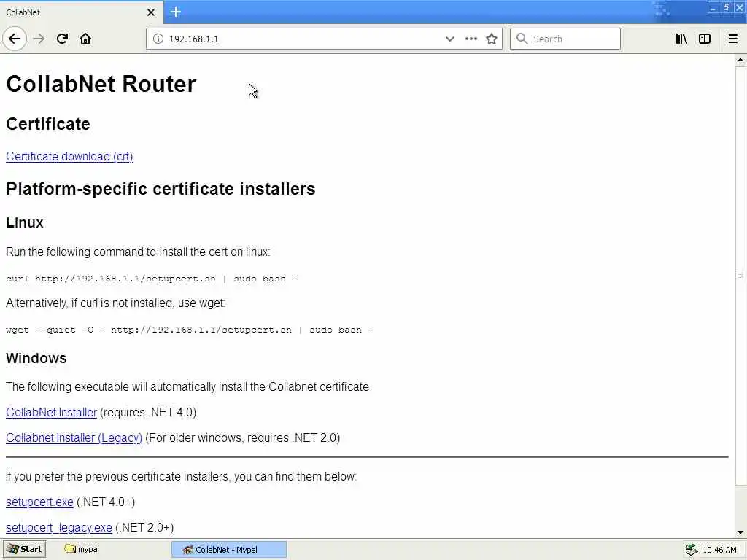The height and width of the screenshot is (560, 747).
Task: Select CollabNet - Mypal taskbar button
Action: pyautogui.click(x=228, y=550)
